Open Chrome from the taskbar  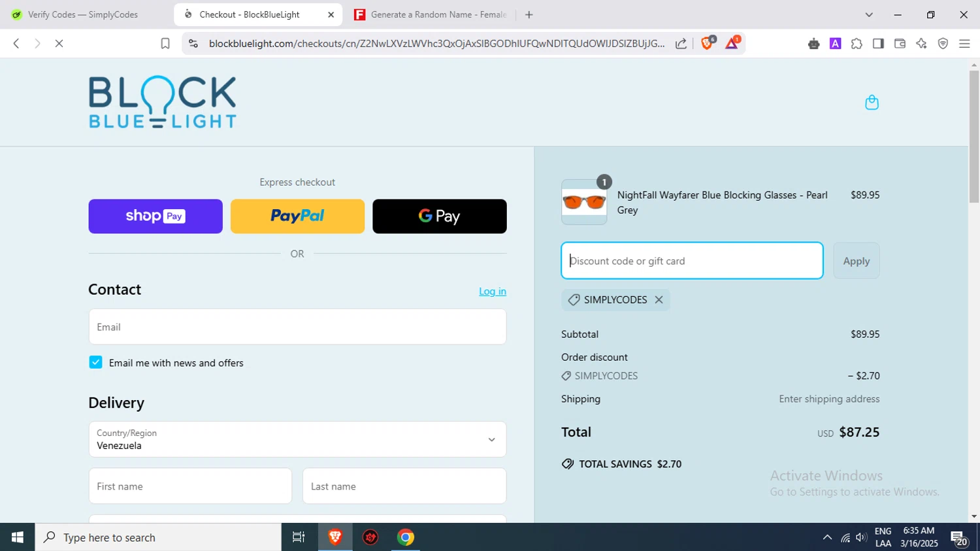pos(406,537)
